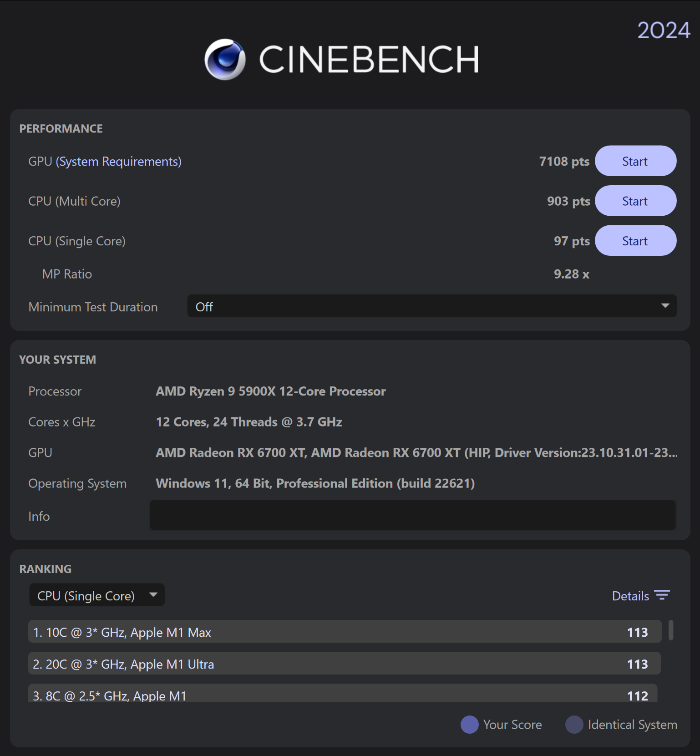Click the ranking list scrollbar
The width and height of the screenshot is (700, 756).
(x=671, y=630)
